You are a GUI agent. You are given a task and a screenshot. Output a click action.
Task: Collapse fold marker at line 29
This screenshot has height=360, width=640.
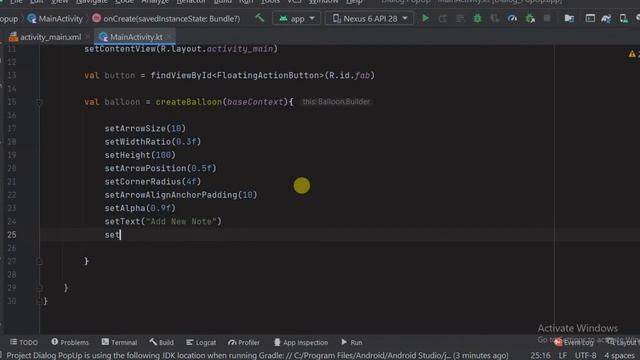click(x=40, y=288)
